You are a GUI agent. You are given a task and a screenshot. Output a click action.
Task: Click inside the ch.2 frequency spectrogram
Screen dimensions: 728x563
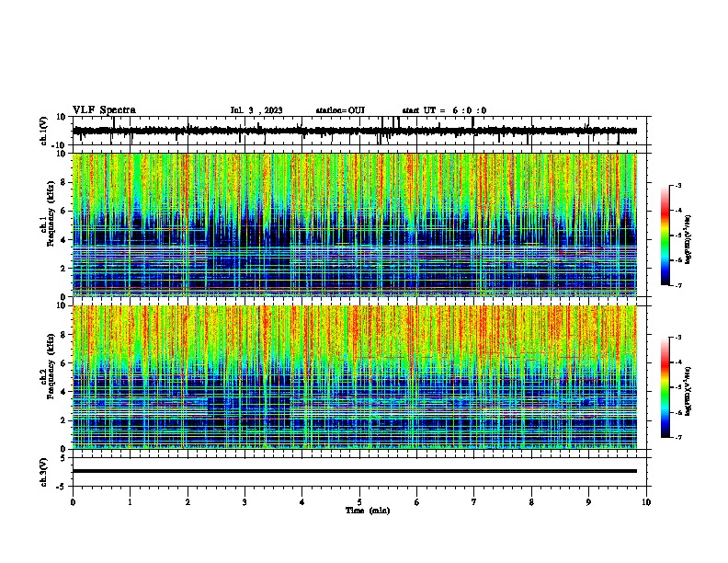pyautogui.click(x=355, y=377)
